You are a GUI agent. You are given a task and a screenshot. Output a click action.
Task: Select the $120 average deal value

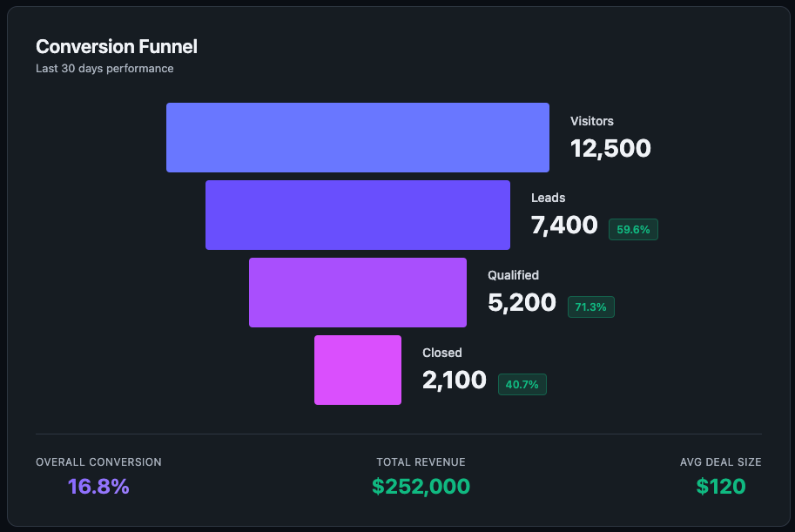point(720,487)
